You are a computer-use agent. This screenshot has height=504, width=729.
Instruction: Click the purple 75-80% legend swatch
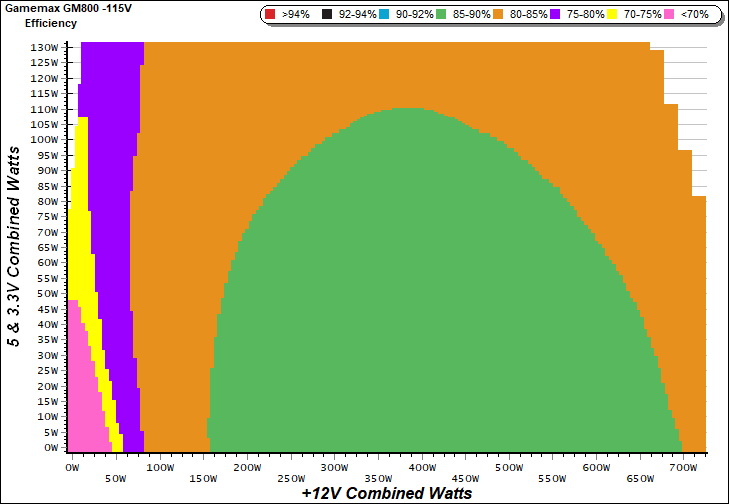click(x=563, y=15)
